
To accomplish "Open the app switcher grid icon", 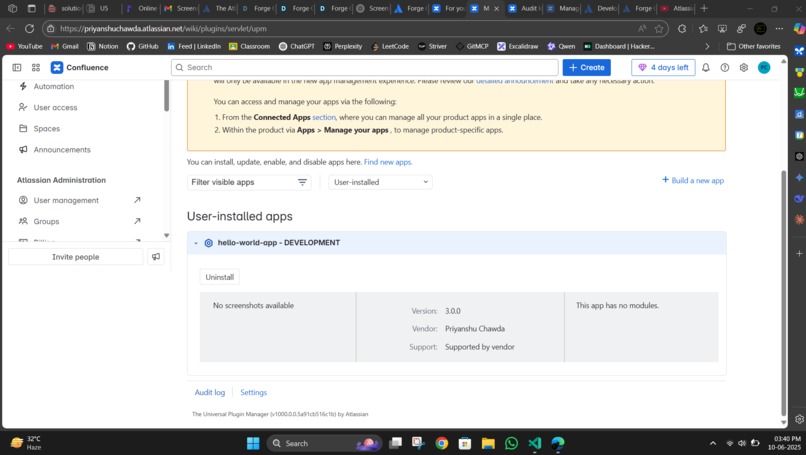I will point(36,67).
